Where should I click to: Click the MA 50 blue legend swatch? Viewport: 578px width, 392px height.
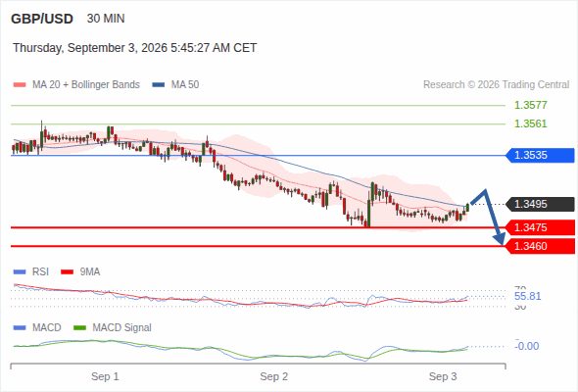pos(158,85)
